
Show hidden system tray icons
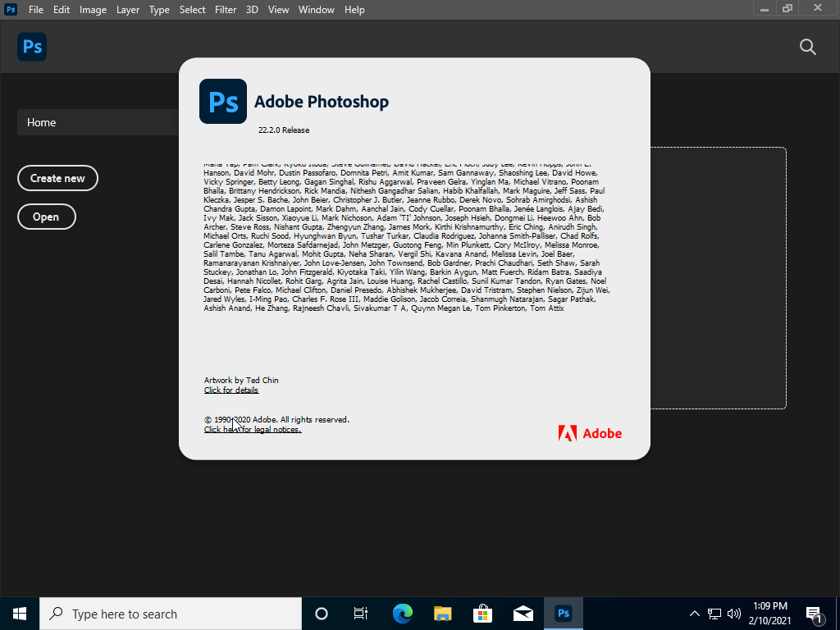pyautogui.click(x=694, y=614)
